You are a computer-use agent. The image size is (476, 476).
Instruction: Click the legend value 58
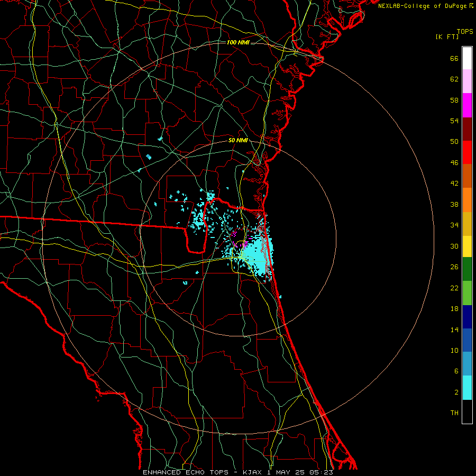coord(454,100)
